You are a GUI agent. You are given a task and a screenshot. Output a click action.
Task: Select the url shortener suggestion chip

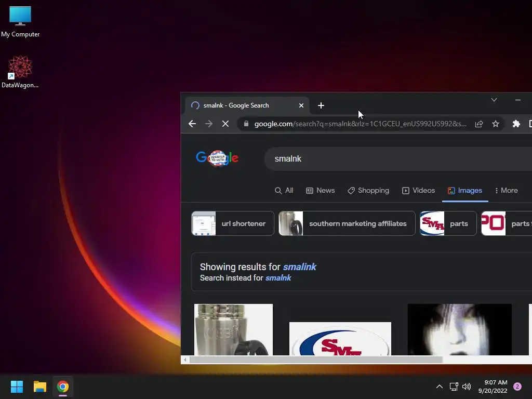click(x=233, y=223)
